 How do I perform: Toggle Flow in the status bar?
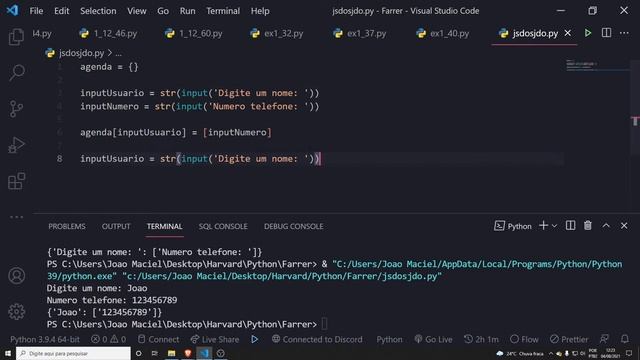click(x=524, y=339)
